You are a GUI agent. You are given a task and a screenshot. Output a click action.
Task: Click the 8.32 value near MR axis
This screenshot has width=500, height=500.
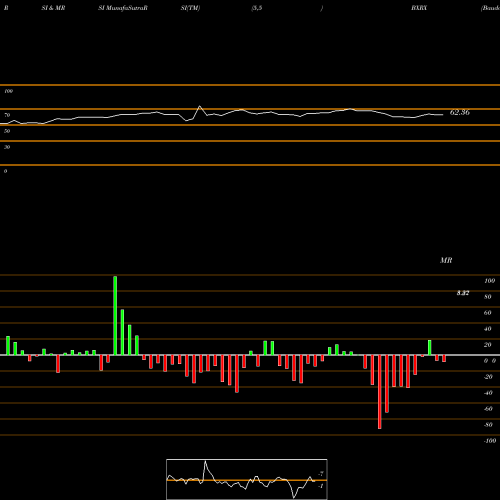tap(463, 293)
